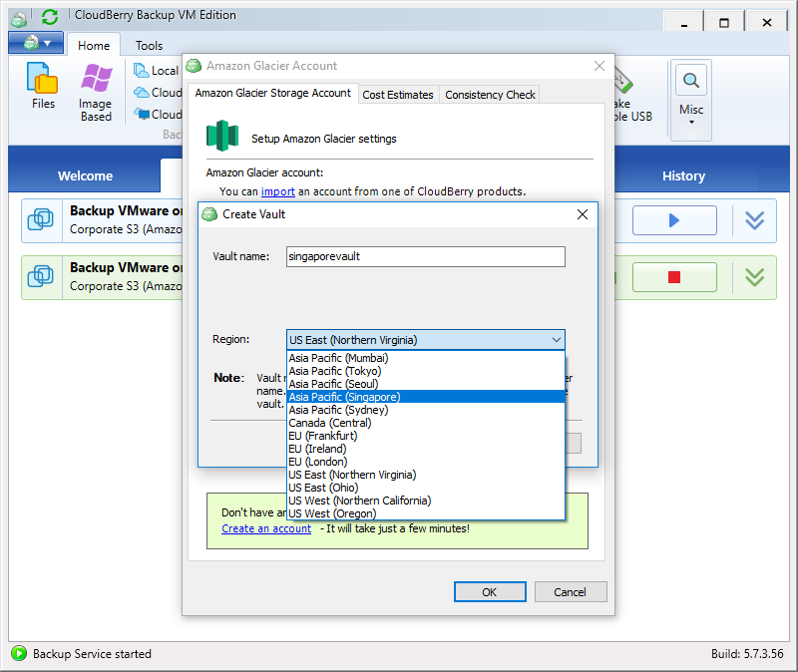The height and width of the screenshot is (672, 798).
Task: Select US East (Northern Virginia) in list
Action: [426, 475]
